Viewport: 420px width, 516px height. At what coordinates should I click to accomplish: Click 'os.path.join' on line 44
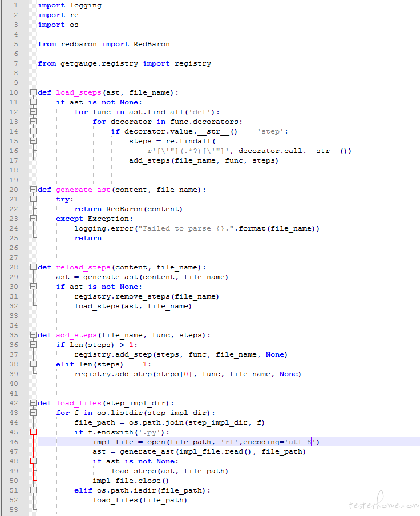(x=156, y=422)
